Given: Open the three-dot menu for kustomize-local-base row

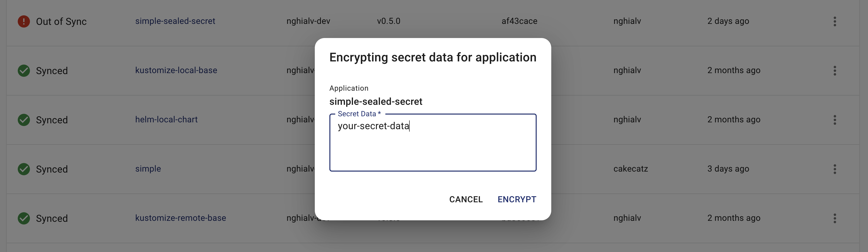Looking at the screenshot, I should pos(835,71).
